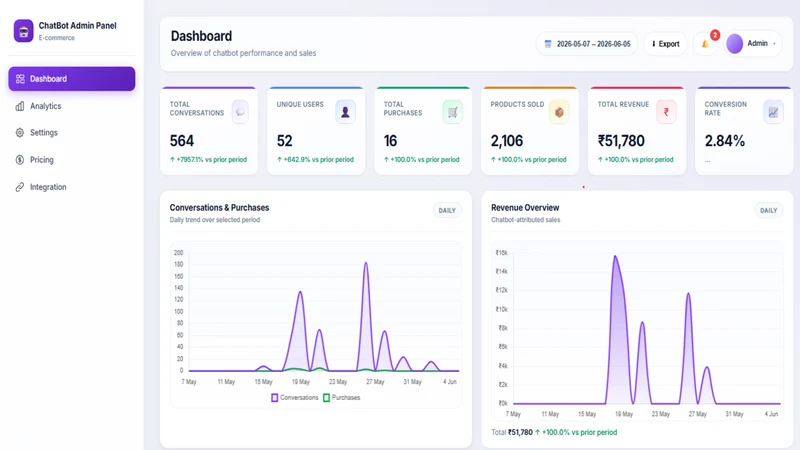Select the 16 total purchases value
Viewport: 800px width, 450px height.
click(x=390, y=141)
